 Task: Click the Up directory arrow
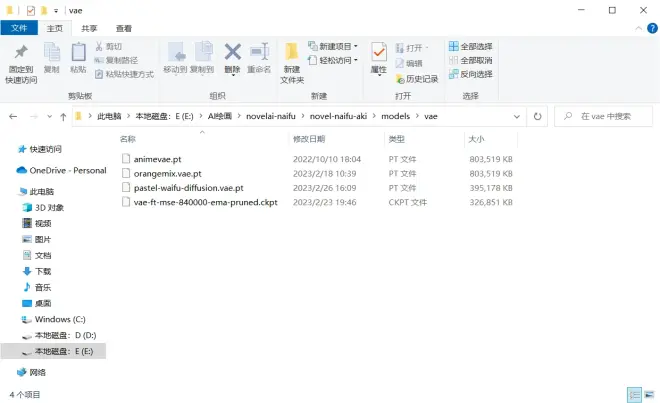point(64,116)
